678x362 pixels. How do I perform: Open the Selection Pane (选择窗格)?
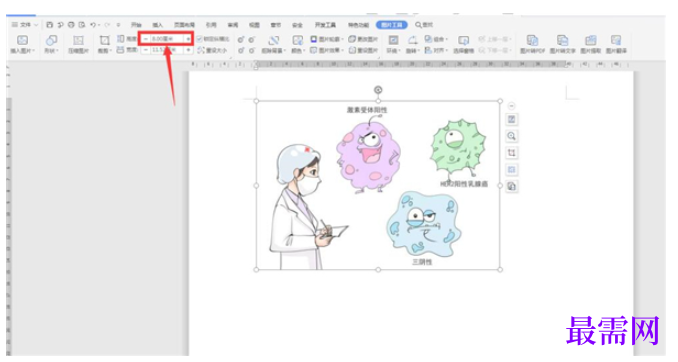[464, 44]
